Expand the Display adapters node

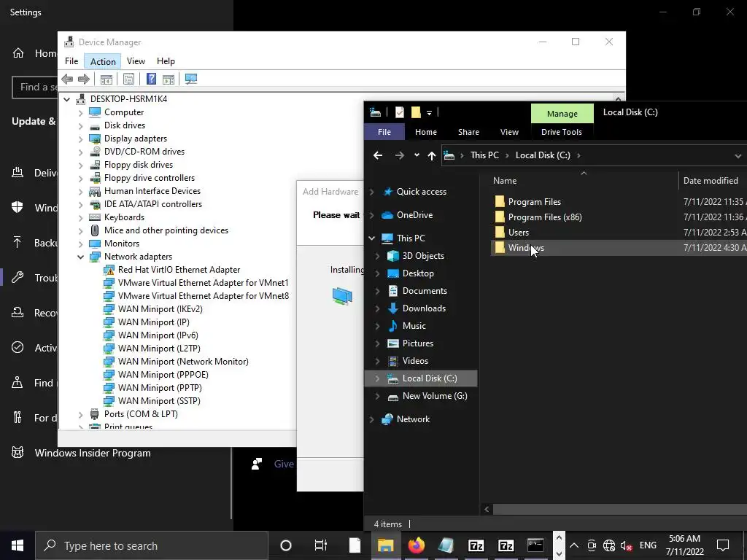tap(80, 139)
